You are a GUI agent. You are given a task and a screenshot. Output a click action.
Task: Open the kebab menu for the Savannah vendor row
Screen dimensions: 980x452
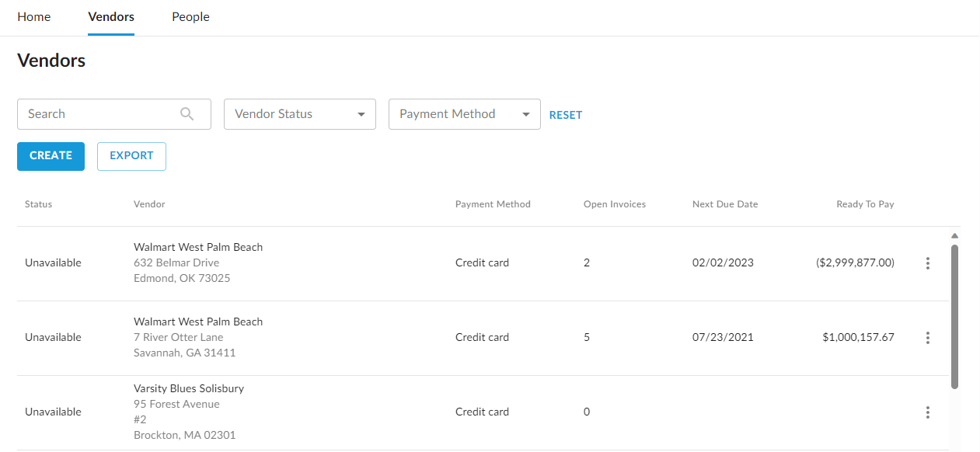(928, 338)
